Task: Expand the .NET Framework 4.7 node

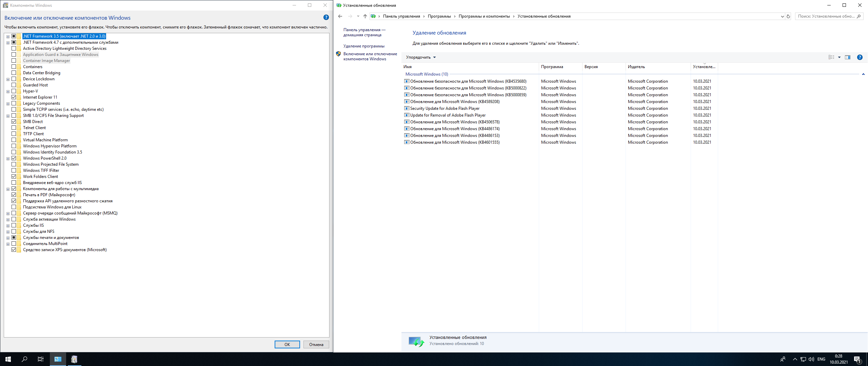Action: (8, 43)
